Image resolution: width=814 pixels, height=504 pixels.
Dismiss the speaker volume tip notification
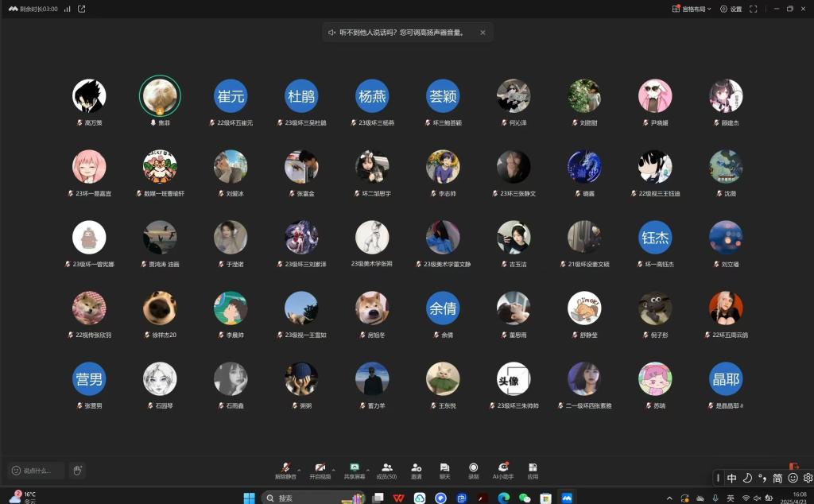(483, 33)
